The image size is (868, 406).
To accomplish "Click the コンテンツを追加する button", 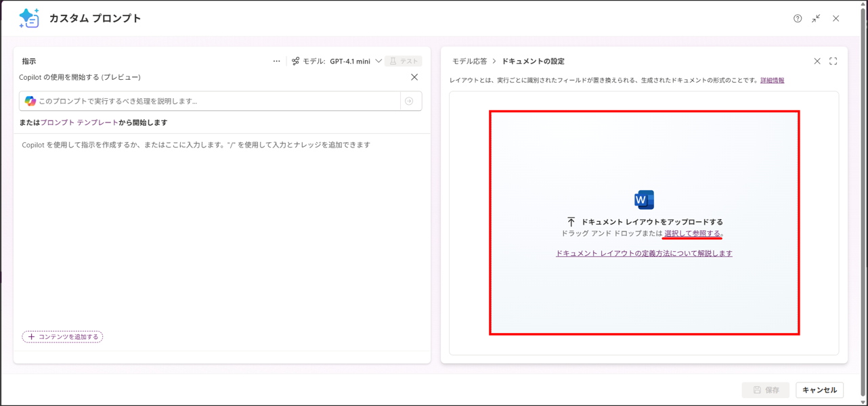I will pyautogui.click(x=62, y=336).
